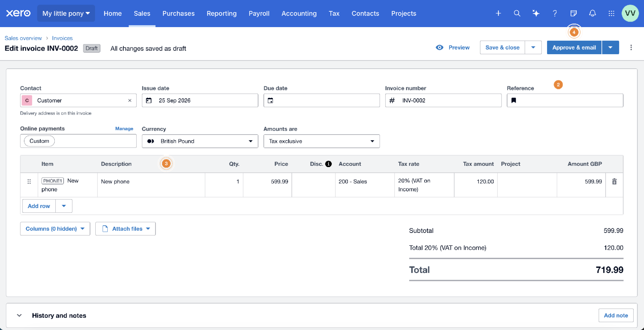The height and width of the screenshot is (330, 644).
Task: Open the notes/tasks icon in header
Action: coord(573,13)
